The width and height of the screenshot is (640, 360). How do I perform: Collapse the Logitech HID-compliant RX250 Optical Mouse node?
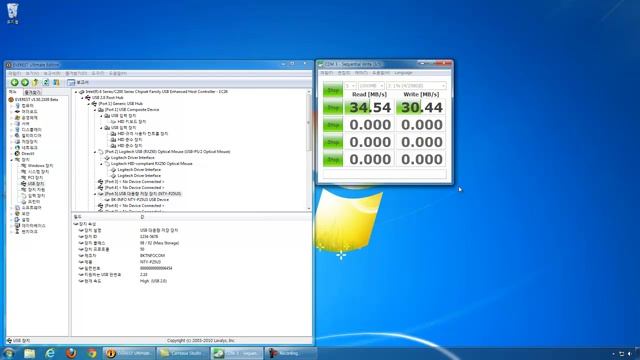[x=102, y=164]
